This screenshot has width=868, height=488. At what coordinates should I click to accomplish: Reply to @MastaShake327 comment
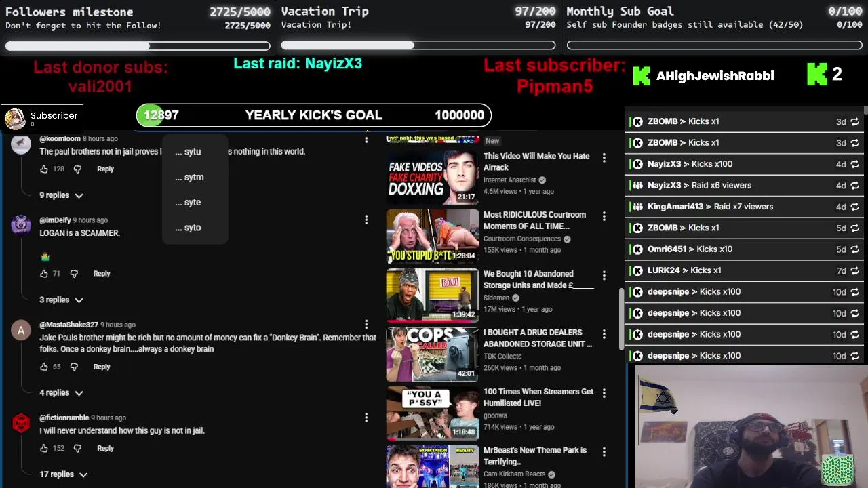[x=102, y=367]
